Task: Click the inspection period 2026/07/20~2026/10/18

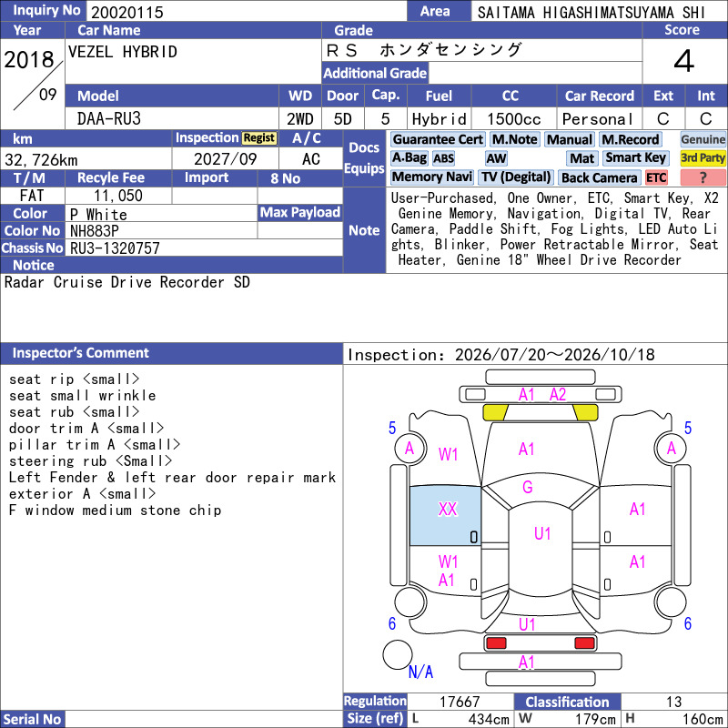Action: click(x=555, y=355)
